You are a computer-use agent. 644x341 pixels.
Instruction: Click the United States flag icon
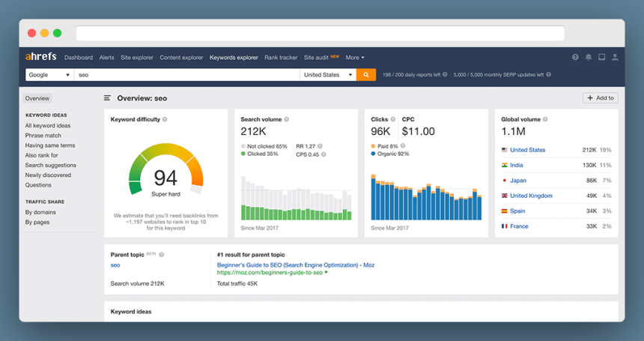click(505, 150)
